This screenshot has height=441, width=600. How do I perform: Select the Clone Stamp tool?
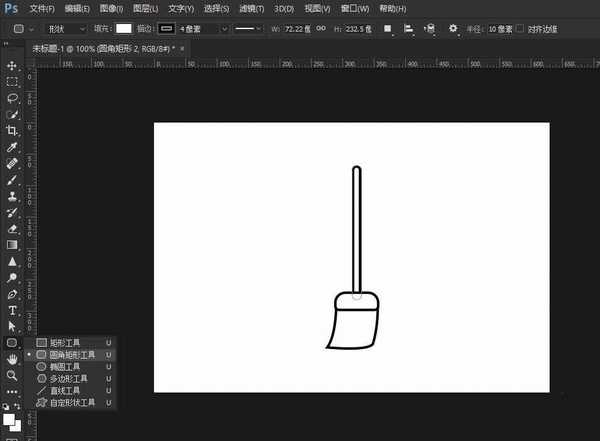tap(12, 196)
